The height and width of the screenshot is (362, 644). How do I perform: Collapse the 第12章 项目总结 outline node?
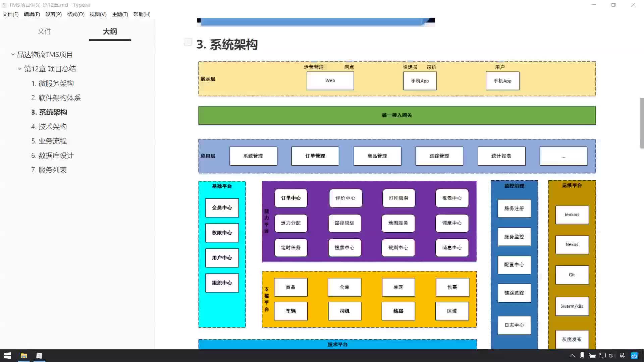tap(20, 69)
